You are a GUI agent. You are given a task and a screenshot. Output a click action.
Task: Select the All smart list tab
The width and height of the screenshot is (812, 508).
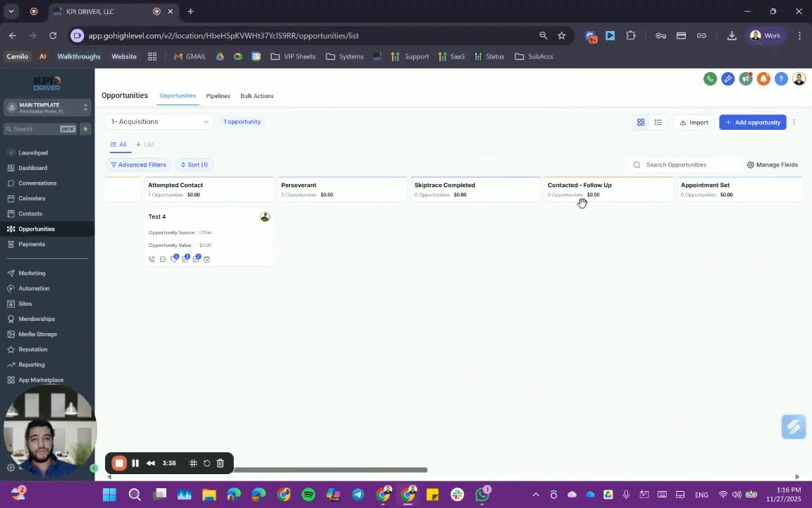(x=118, y=145)
